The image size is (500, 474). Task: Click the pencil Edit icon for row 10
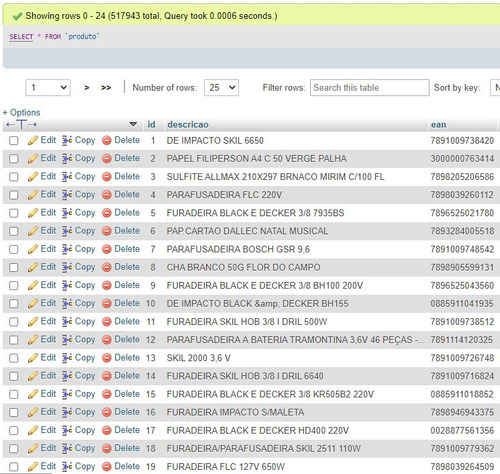pos(33,303)
